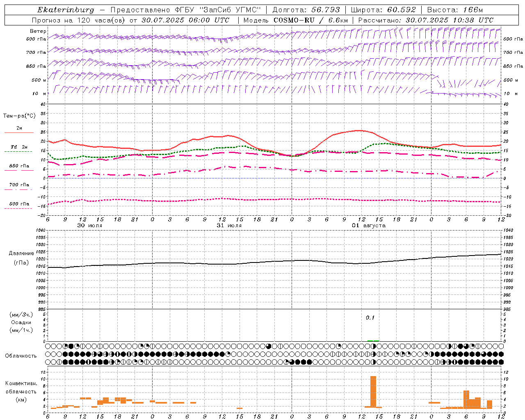Select the Широта: 60.592 header value

pos(383,10)
